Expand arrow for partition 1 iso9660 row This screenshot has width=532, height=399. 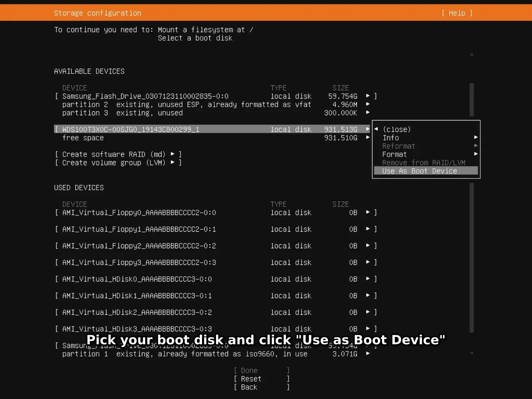368,354
